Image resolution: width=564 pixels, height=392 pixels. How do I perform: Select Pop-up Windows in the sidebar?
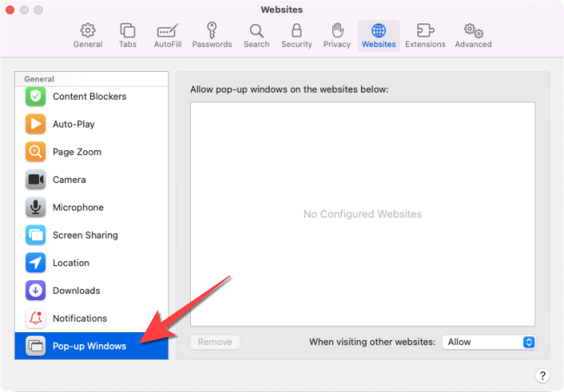pyautogui.click(x=91, y=346)
